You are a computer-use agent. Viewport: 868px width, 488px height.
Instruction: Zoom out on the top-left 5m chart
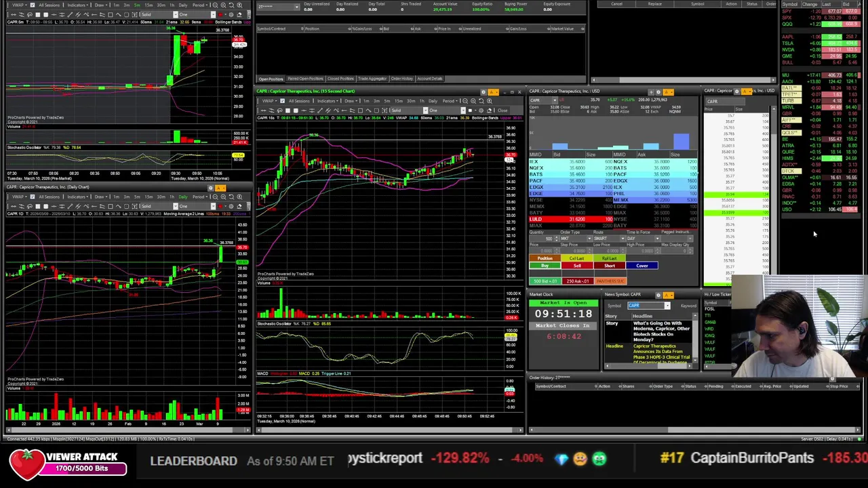click(x=216, y=5)
